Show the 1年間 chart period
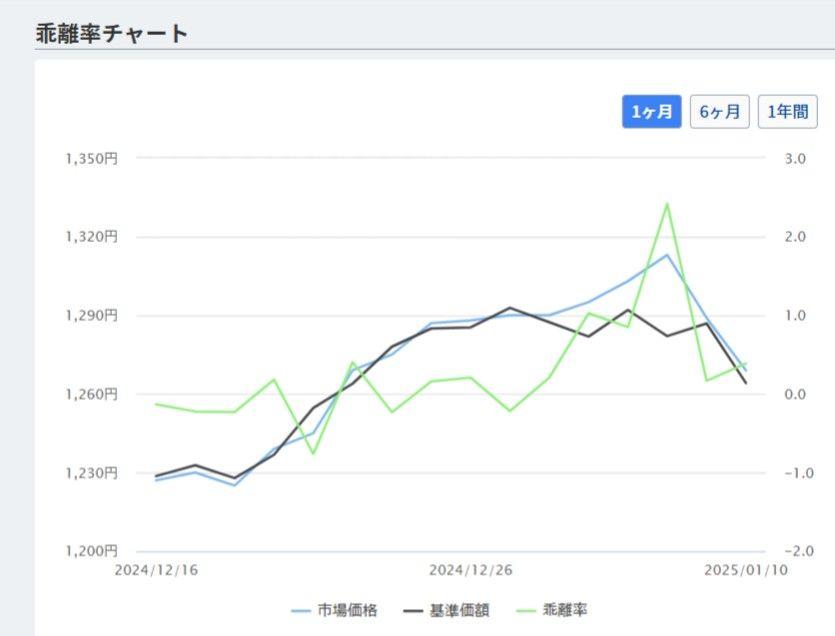 point(787,111)
